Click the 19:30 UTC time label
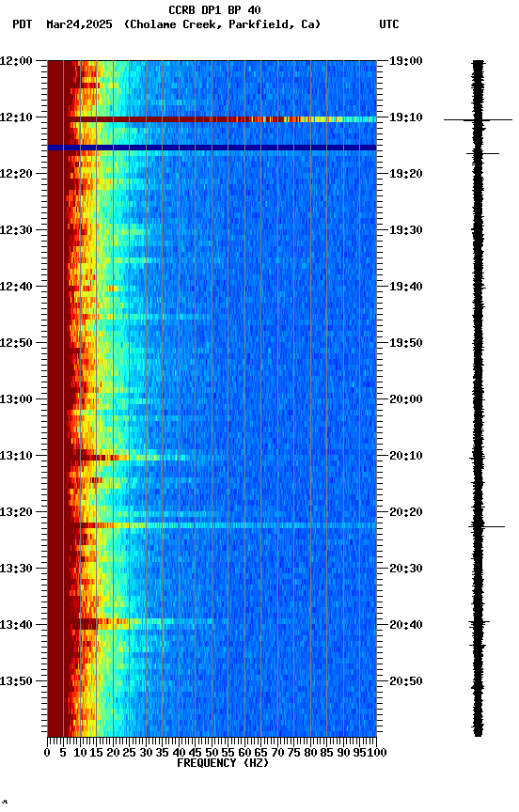This screenshot has width=519, height=812. tap(406, 230)
